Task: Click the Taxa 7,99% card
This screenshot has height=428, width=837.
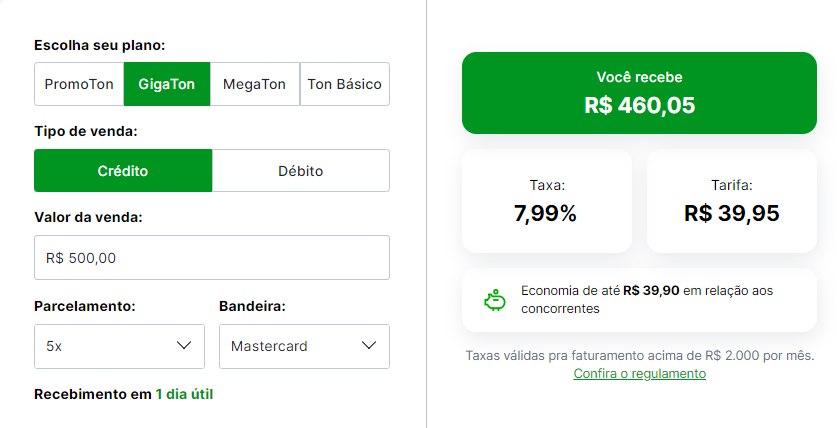Action: click(x=546, y=201)
